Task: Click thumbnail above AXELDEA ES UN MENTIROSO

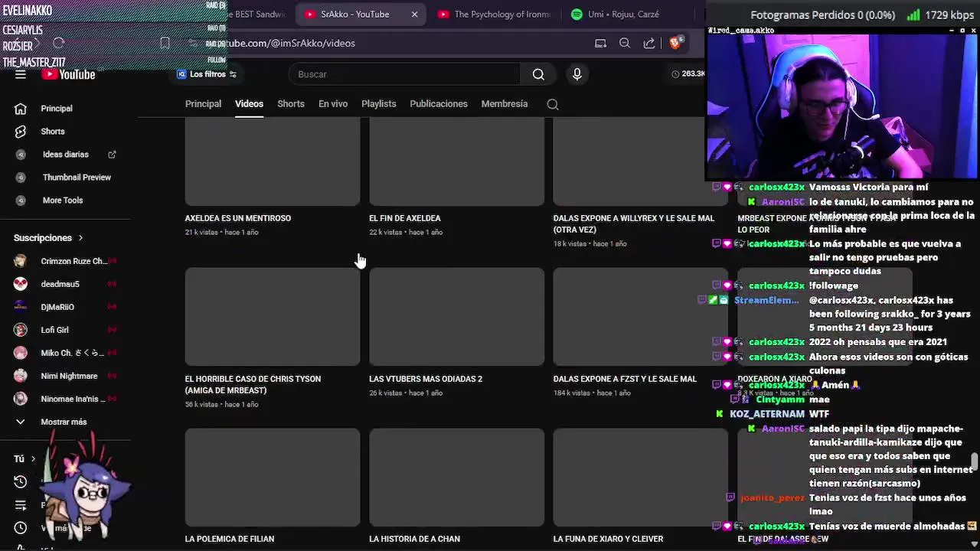Action: (272, 161)
